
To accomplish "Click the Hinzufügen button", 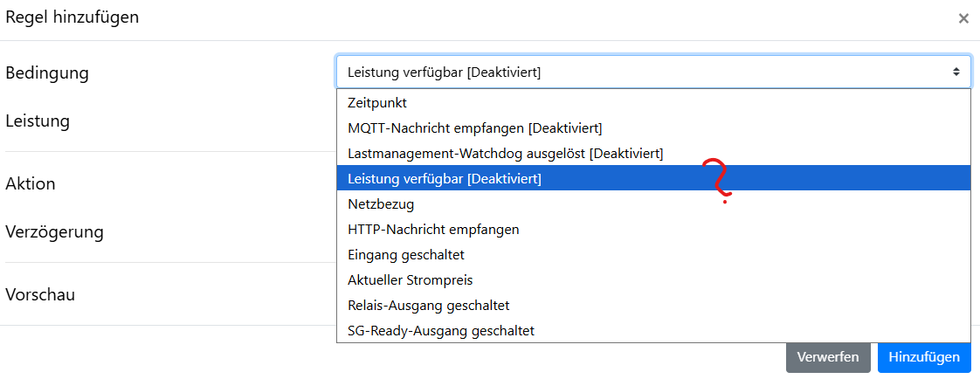I will coord(924,357).
